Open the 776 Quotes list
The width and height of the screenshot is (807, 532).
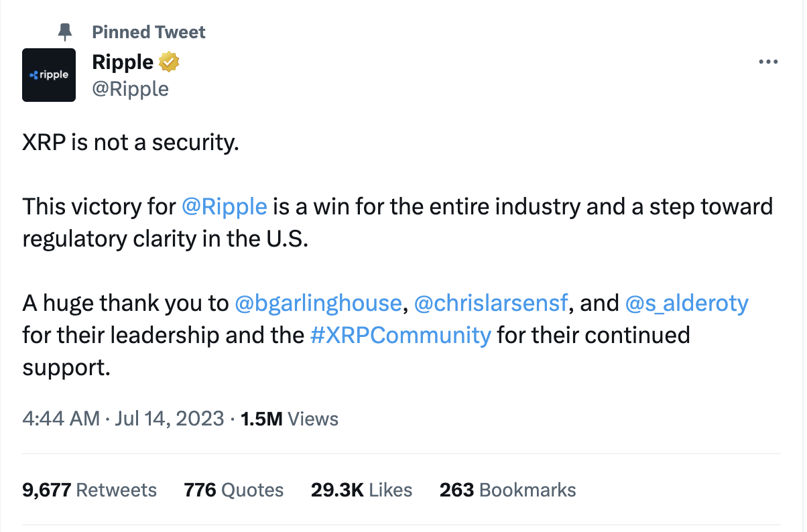(x=234, y=490)
